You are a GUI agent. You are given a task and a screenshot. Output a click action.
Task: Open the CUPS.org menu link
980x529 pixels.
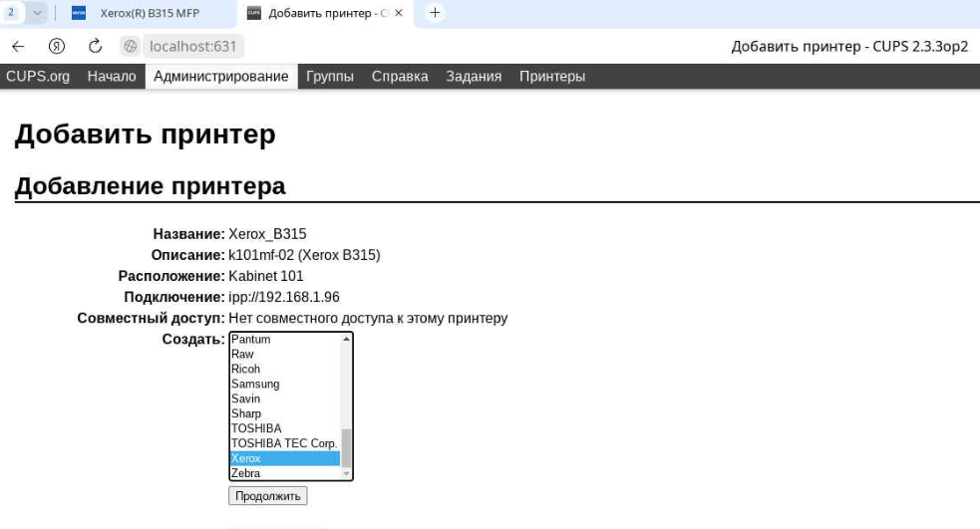(x=38, y=76)
